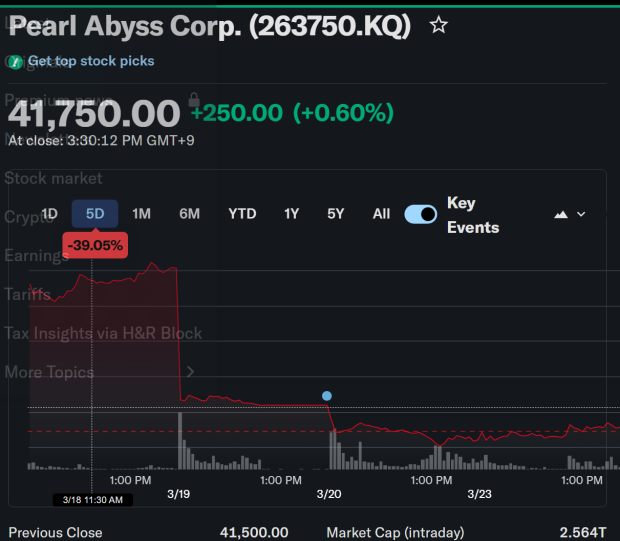Click the -39.05% tooltip label
The width and height of the screenshot is (620, 541).
95,245
